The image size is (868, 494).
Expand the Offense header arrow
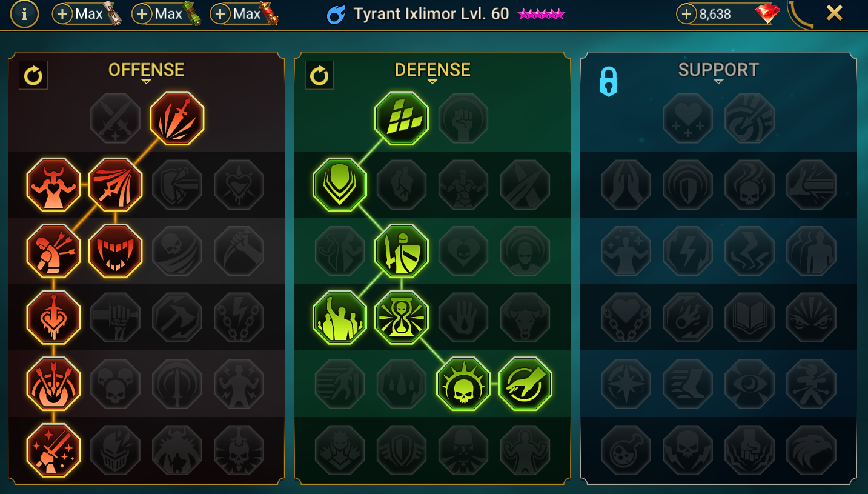coord(146,81)
